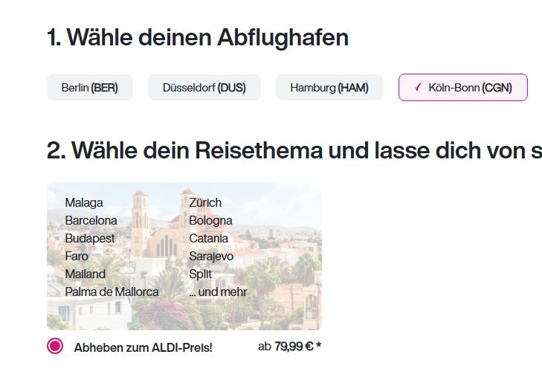Click Catania in the destination list
542x392 pixels.
pyautogui.click(x=208, y=239)
